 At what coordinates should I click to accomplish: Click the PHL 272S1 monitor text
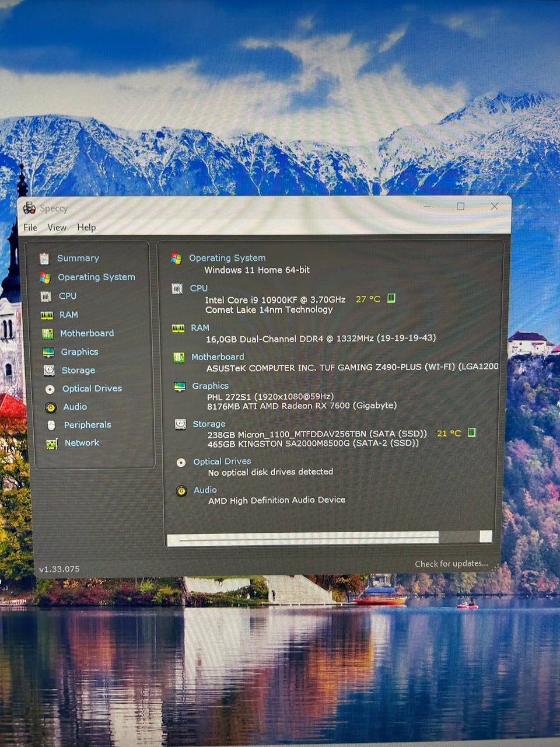[x=270, y=397]
